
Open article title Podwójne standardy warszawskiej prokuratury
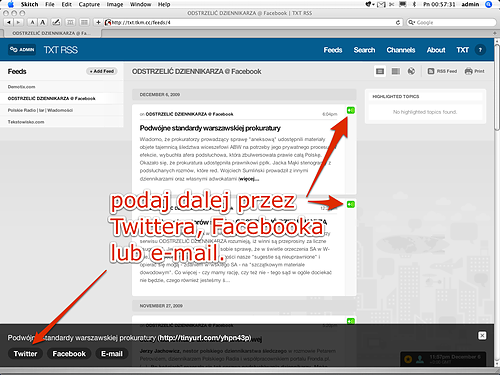(x=210, y=128)
